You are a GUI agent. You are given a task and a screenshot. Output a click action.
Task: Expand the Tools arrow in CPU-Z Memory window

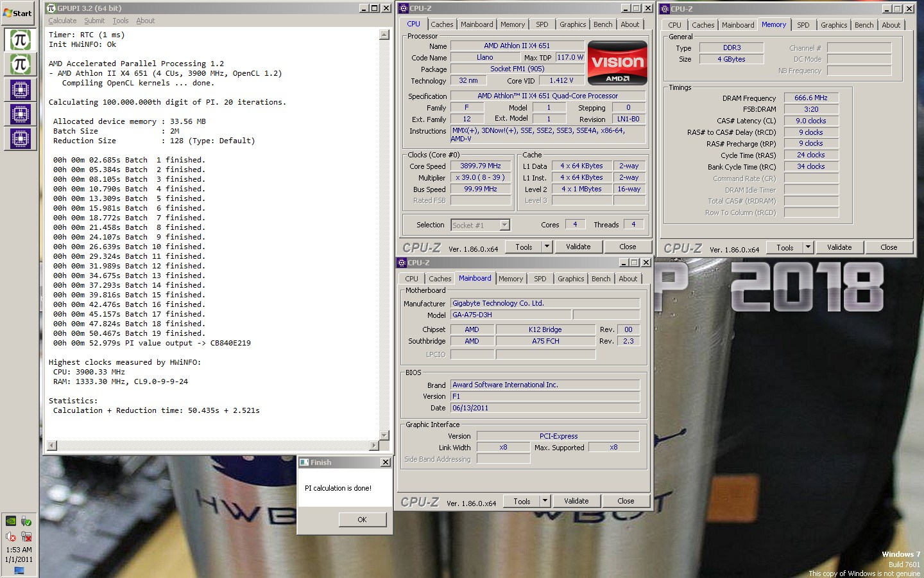tap(808, 247)
